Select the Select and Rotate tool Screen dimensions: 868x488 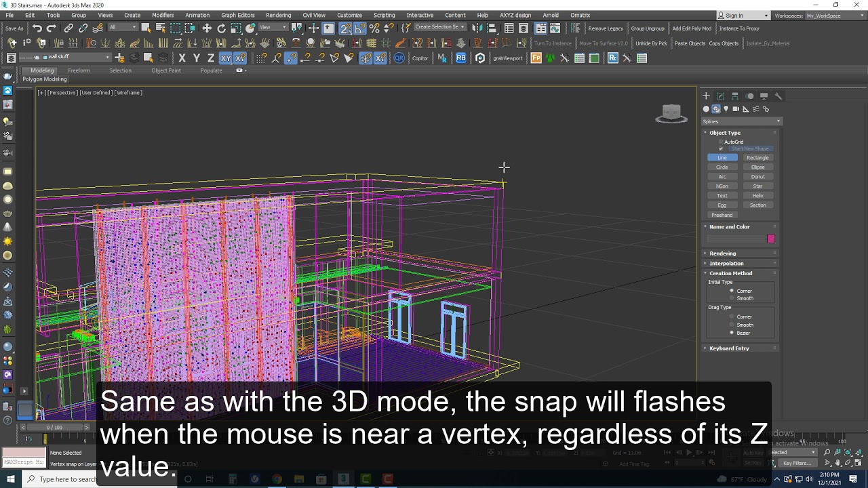coord(221,28)
